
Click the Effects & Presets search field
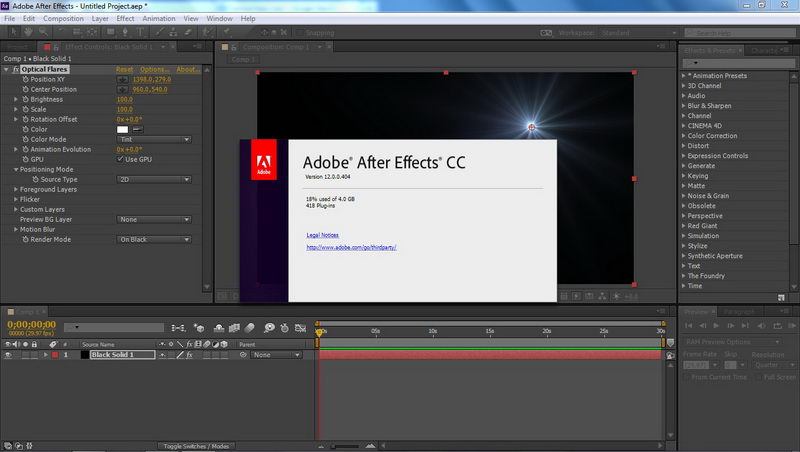(x=736, y=63)
